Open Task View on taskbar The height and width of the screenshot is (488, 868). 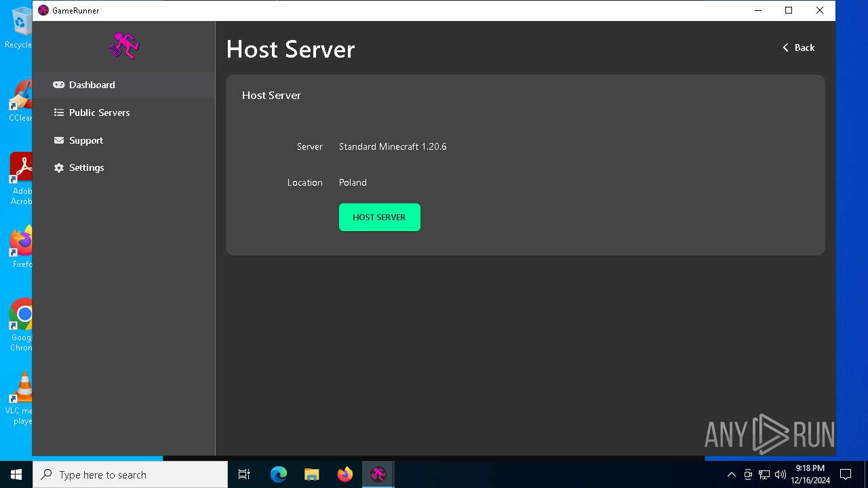[x=244, y=474]
